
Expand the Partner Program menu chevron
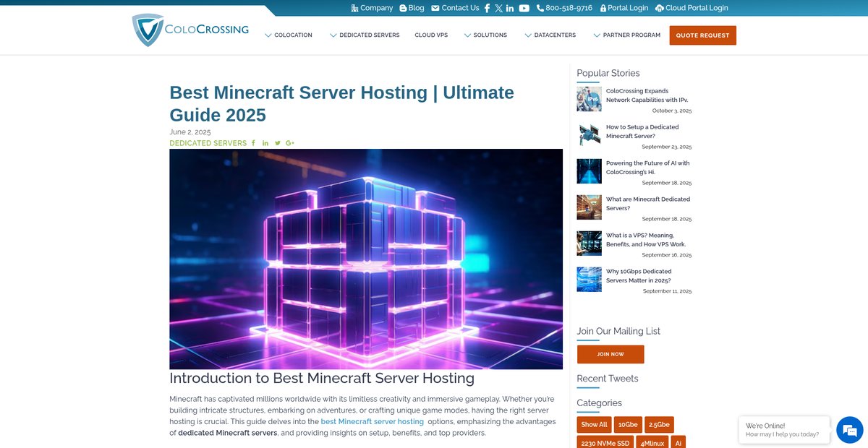point(597,35)
